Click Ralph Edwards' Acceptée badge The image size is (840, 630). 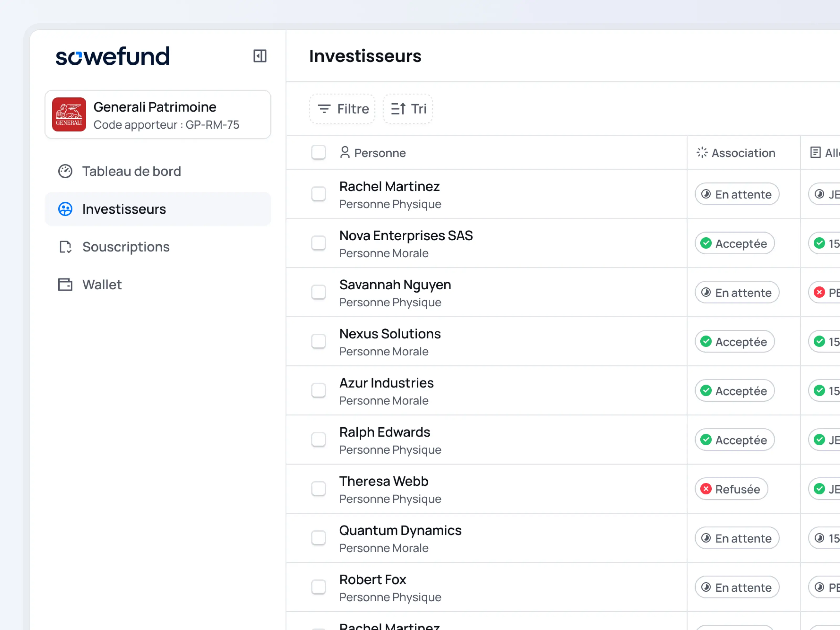coord(735,440)
